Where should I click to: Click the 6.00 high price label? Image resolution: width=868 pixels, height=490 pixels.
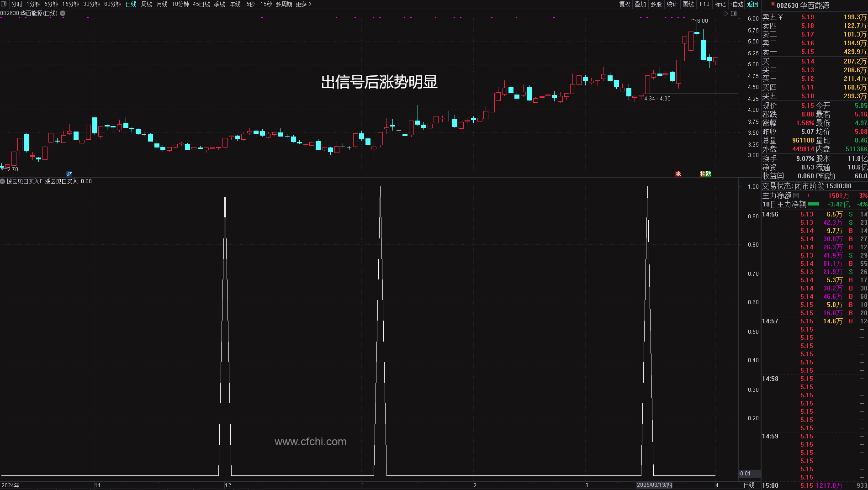703,21
